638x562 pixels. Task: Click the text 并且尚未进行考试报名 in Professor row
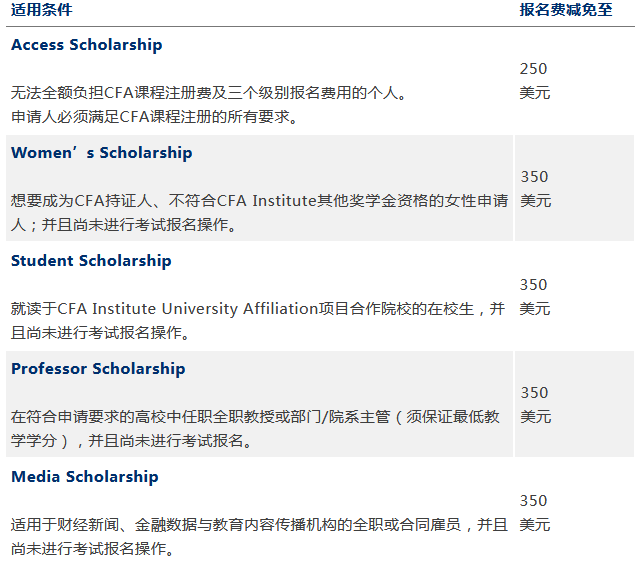point(170,441)
